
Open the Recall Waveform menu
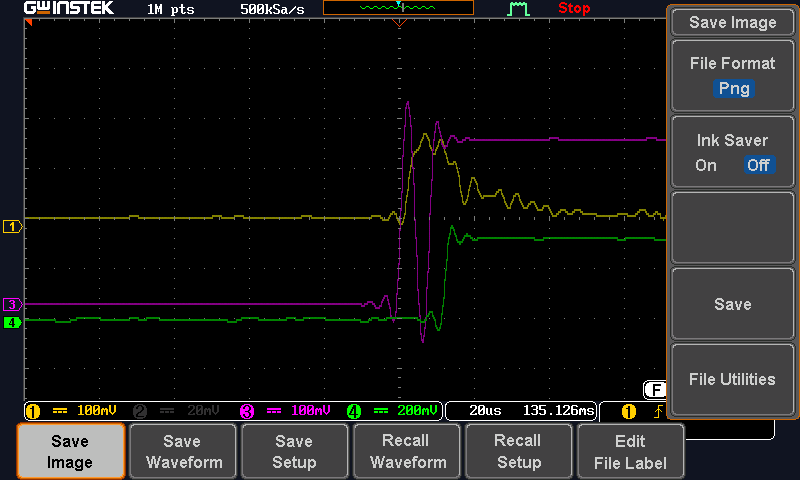coord(408,451)
